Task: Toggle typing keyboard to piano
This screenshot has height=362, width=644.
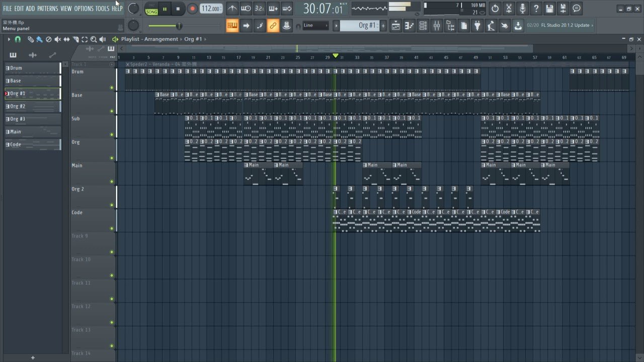Action: [232, 26]
